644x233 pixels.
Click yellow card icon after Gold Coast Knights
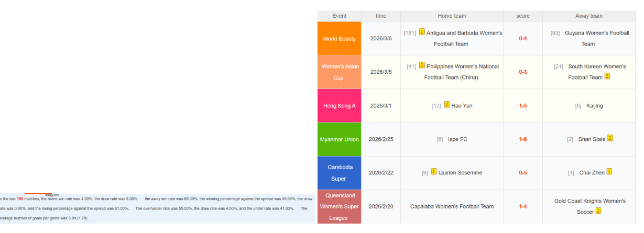click(598, 211)
